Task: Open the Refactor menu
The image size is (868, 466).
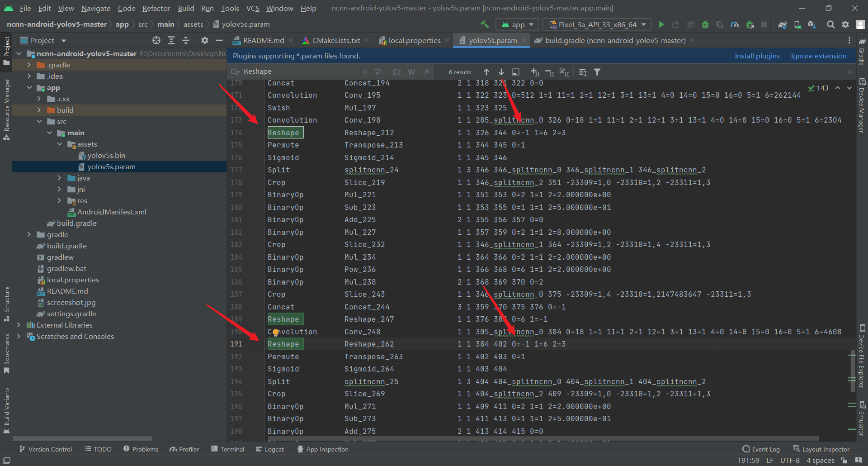Action: pyautogui.click(x=156, y=8)
